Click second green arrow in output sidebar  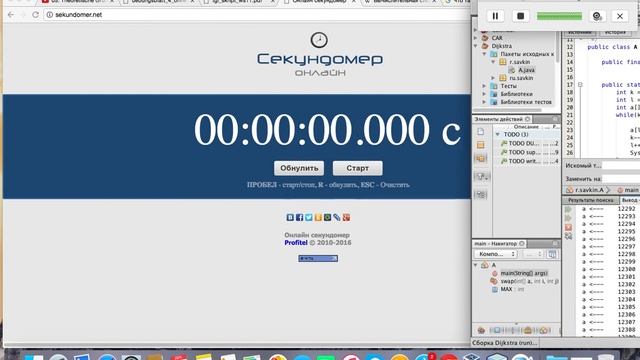(x=568, y=218)
